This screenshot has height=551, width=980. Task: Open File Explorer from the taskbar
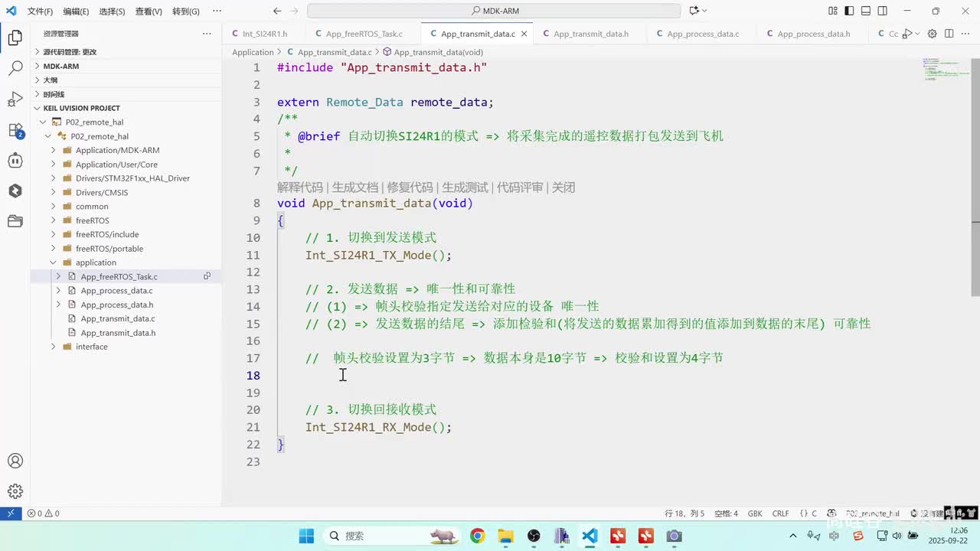505,536
